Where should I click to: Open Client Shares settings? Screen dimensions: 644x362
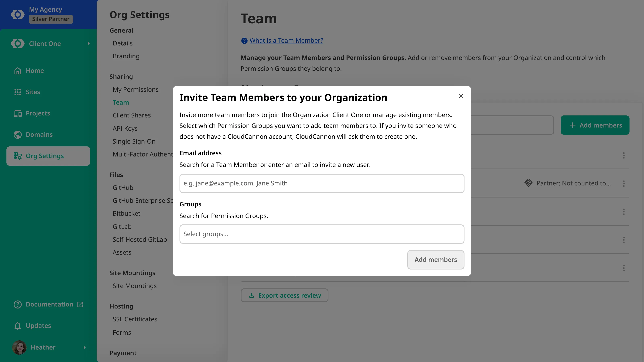coord(131,115)
